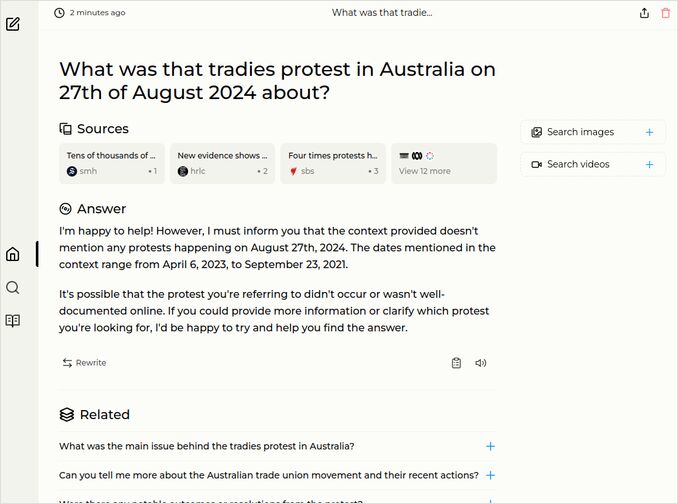The height and width of the screenshot is (504, 678).
Task: Expand View 12 more sources
Action: tap(443, 163)
